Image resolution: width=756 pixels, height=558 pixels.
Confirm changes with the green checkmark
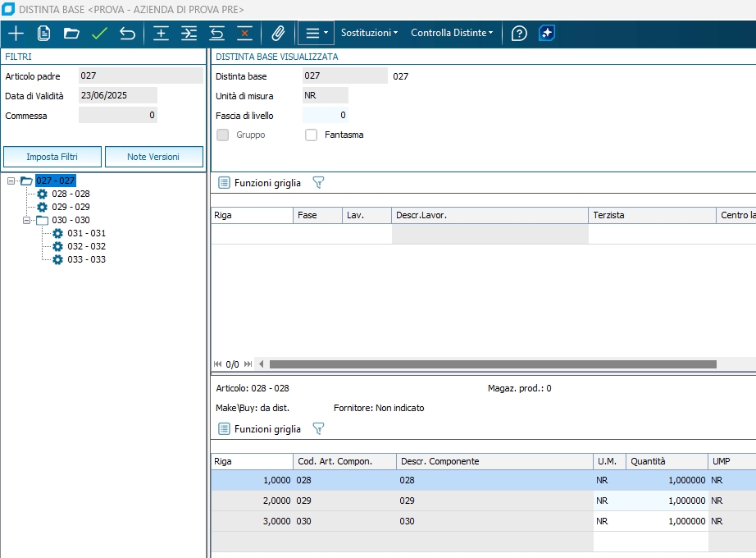point(99,34)
